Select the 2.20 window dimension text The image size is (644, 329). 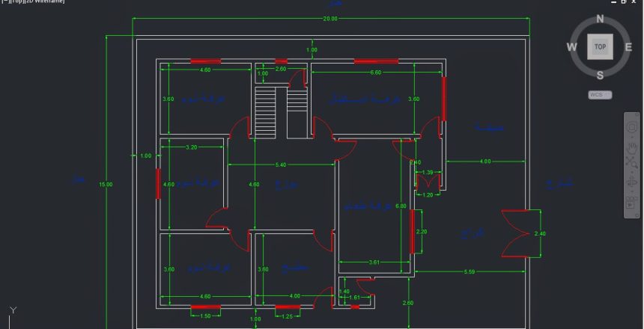[x=422, y=232]
